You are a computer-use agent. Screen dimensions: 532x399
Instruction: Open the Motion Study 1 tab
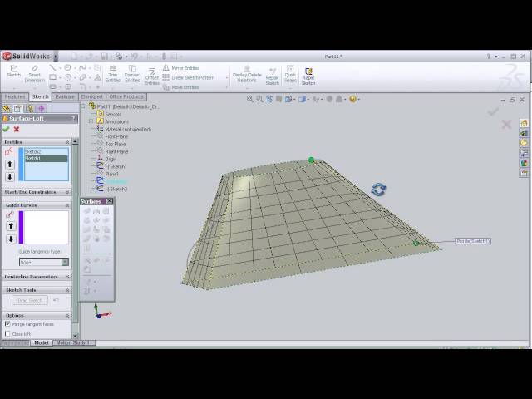72,342
